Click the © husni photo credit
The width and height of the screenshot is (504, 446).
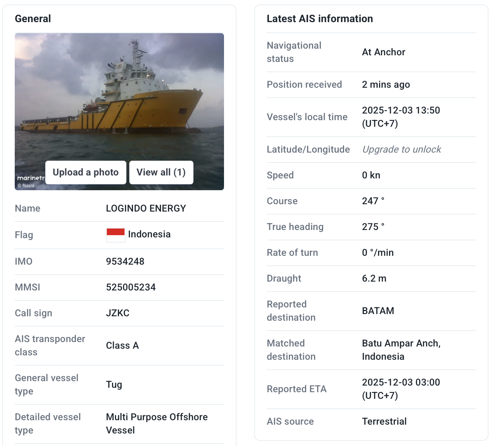[x=26, y=186]
